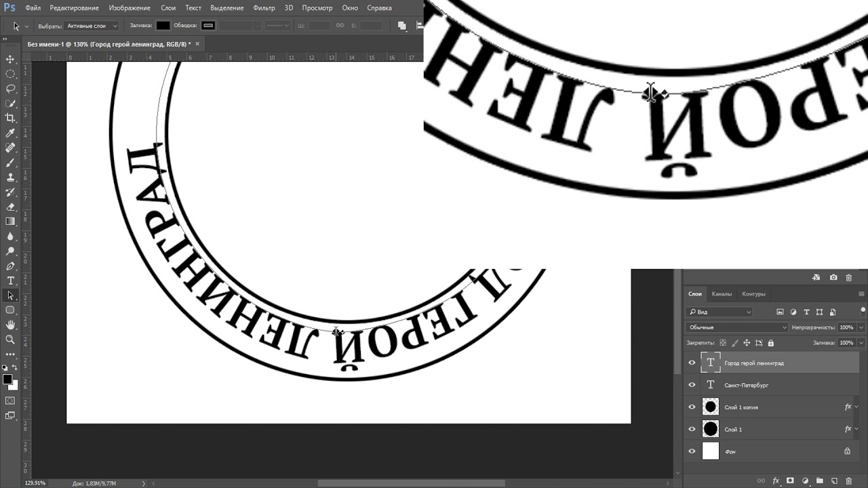Toggle Quick Mask mode icon
This screenshot has height=488, width=868.
point(10,401)
